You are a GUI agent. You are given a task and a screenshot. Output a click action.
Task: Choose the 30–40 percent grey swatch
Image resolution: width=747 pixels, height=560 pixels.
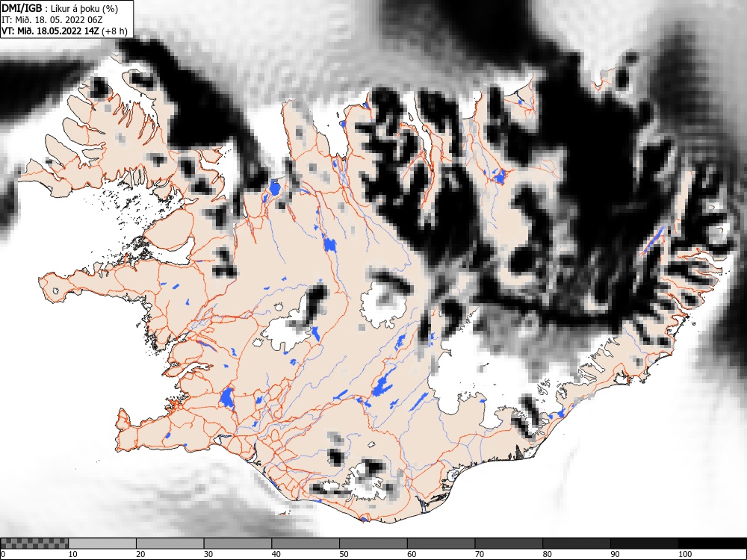point(238,544)
